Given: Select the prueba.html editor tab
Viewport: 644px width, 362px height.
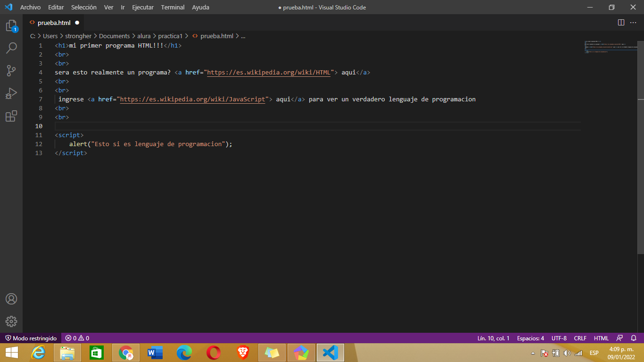Looking at the screenshot, I should [54, 22].
